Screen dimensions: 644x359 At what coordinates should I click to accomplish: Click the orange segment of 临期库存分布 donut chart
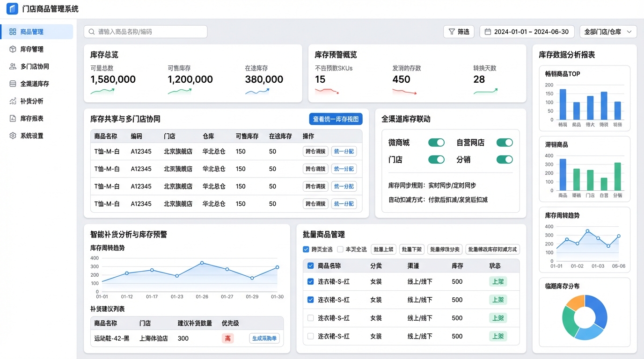(x=575, y=303)
